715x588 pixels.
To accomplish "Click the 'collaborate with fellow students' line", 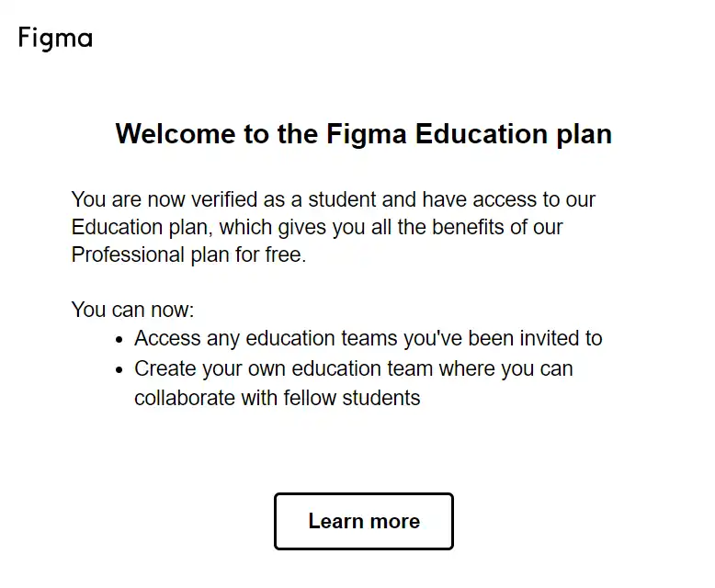I will click(x=278, y=398).
